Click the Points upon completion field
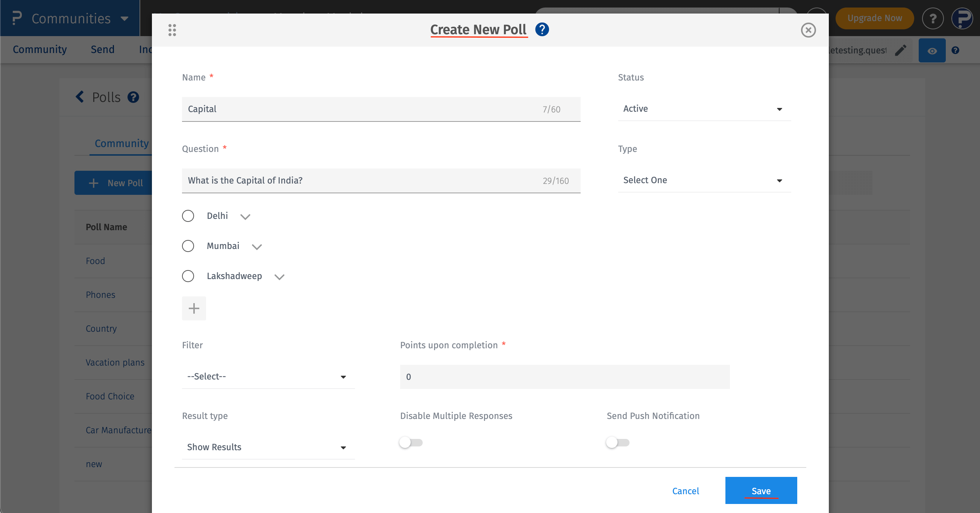This screenshot has height=513, width=980. 564,377
